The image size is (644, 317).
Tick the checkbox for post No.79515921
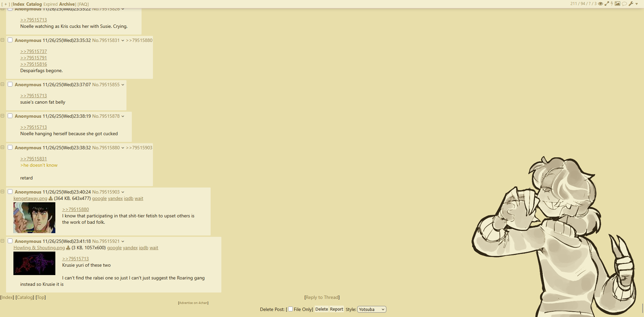click(x=10, y=241)
